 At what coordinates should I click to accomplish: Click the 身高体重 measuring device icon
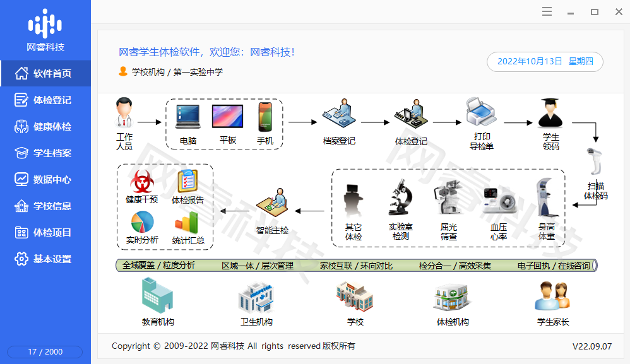coord(546,199)
